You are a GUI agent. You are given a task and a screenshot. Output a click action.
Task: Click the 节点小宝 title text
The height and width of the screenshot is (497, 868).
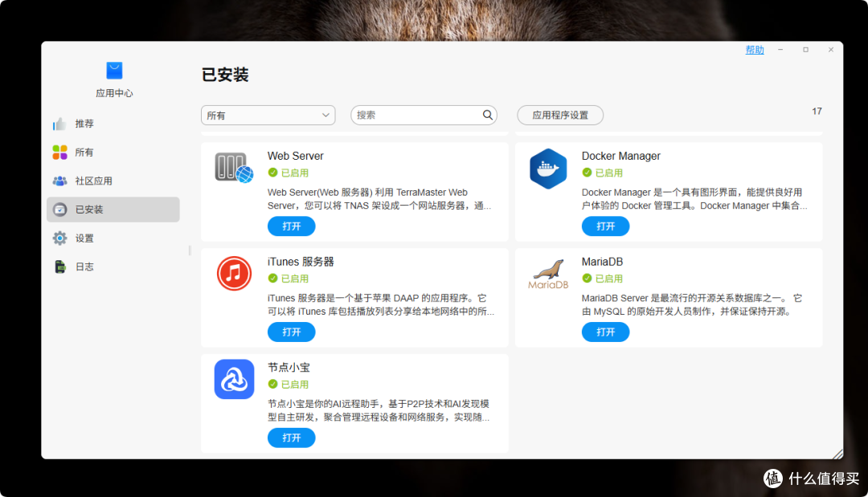tap(289, 367)
